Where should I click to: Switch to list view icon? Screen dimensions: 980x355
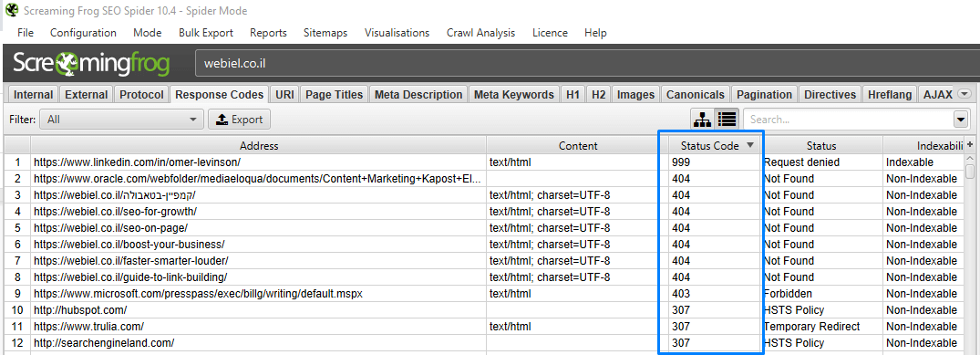[x=727, y=119]
